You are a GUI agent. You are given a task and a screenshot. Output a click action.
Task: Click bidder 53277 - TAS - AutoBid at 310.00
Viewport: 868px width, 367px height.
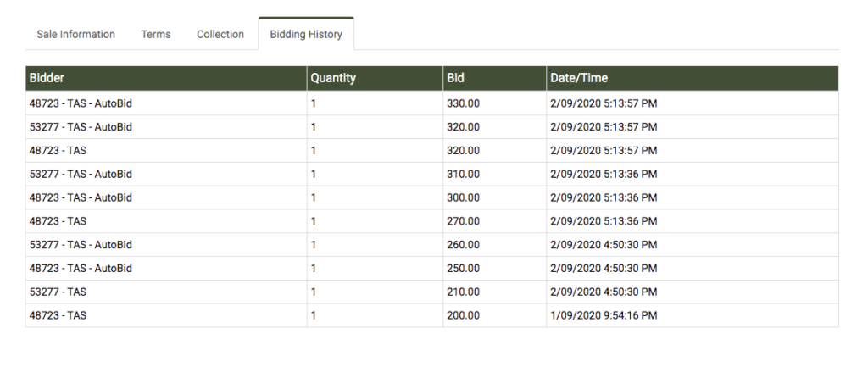tap(81, 174)
